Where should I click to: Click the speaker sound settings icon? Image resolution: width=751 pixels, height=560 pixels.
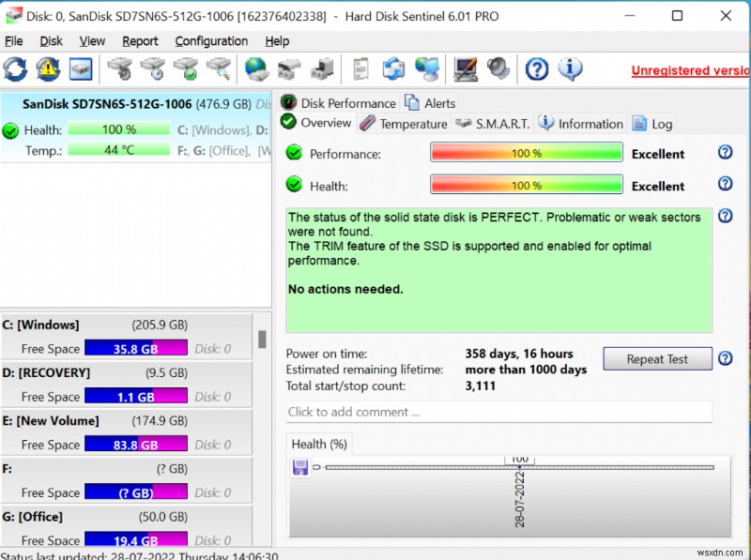click(x=498, y=68)
